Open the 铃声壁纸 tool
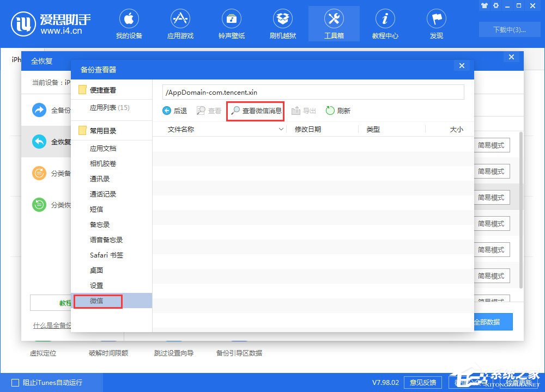This screenshot has width=545, height=392. [232, 23]
